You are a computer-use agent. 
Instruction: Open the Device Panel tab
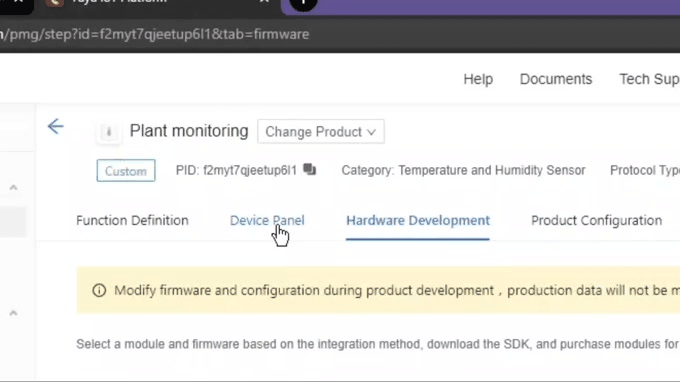pyautogui.click(x=267, y=220)
